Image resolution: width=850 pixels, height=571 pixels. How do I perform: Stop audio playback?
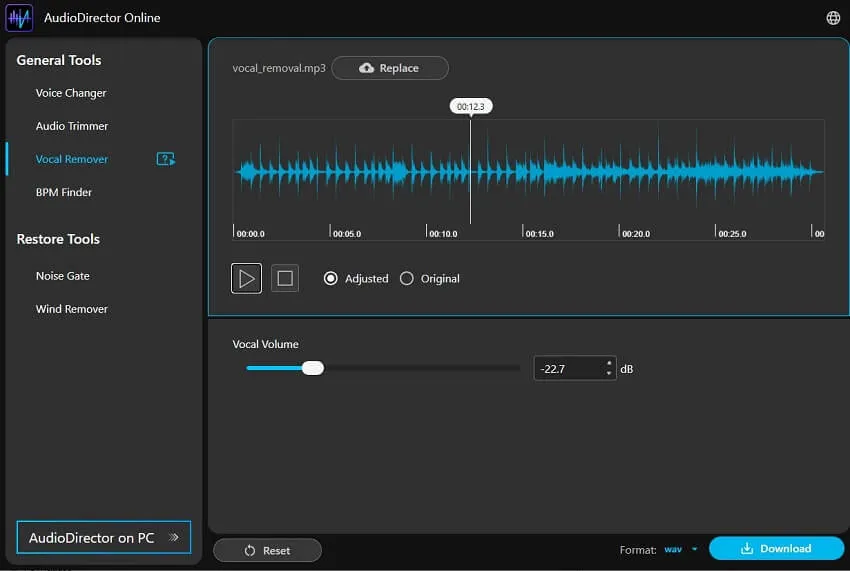point(285,278)
